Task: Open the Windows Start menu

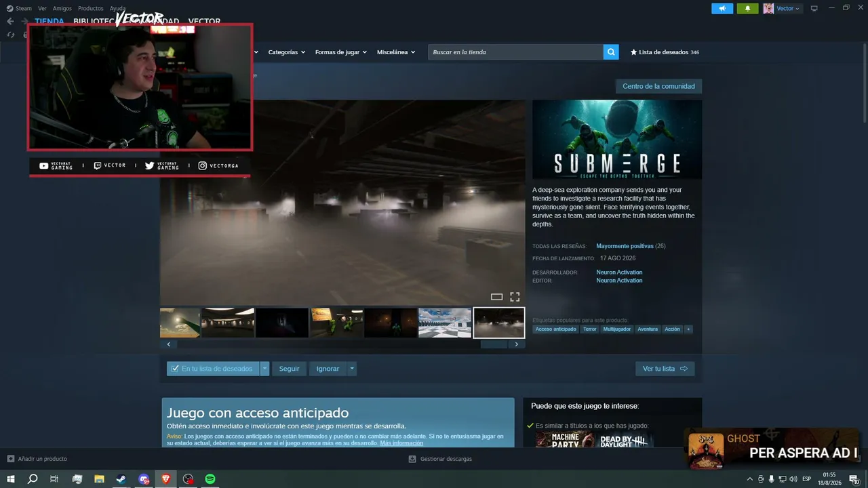Action: pyautogui.click(x=11, y=479)
